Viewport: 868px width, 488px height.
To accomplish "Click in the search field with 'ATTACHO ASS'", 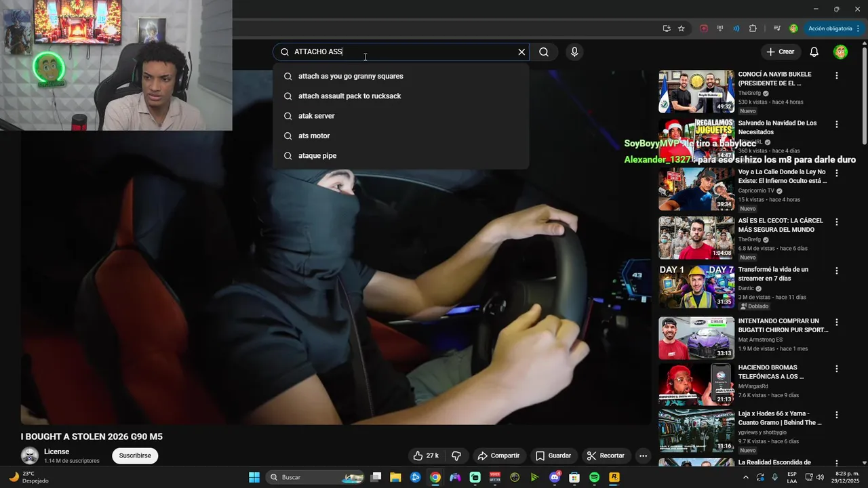I will 400,52.
